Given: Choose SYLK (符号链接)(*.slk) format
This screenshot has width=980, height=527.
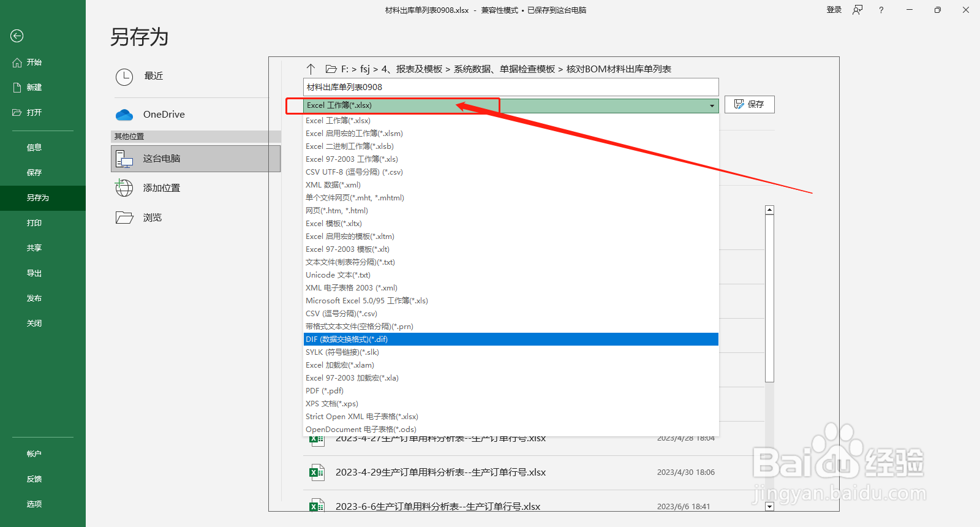Looking at the screenshot, I should pos(511,352).
